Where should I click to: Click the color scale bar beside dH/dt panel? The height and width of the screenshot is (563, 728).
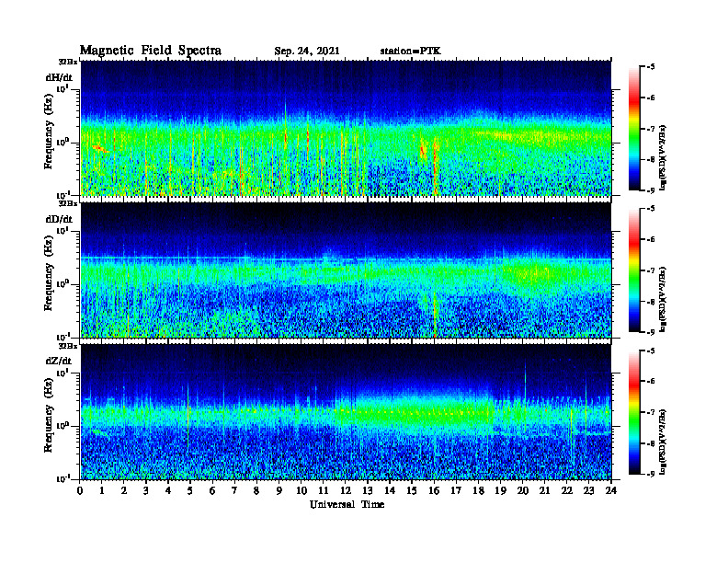634,129
